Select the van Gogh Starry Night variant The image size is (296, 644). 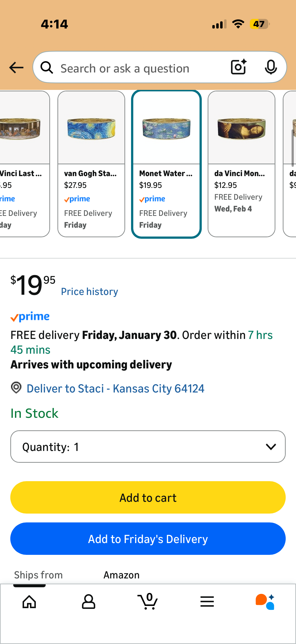click(91, 164)
